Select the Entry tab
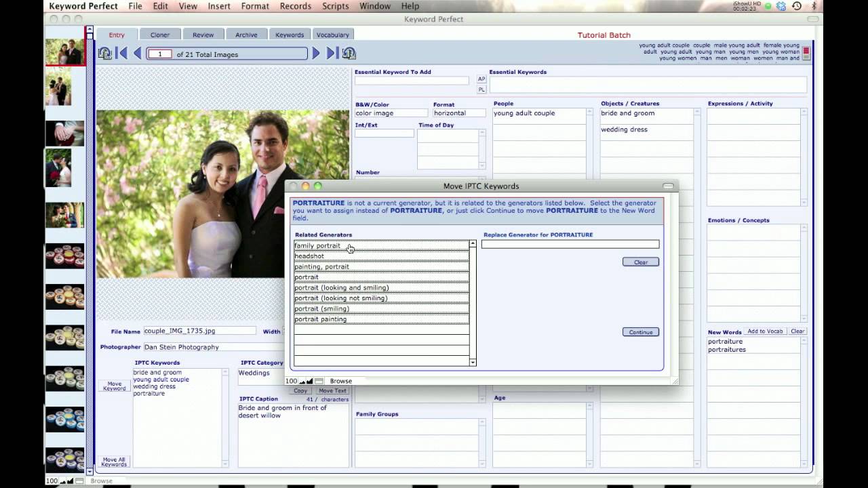Screen dimensions: 868x488 [x=117, y=35]
